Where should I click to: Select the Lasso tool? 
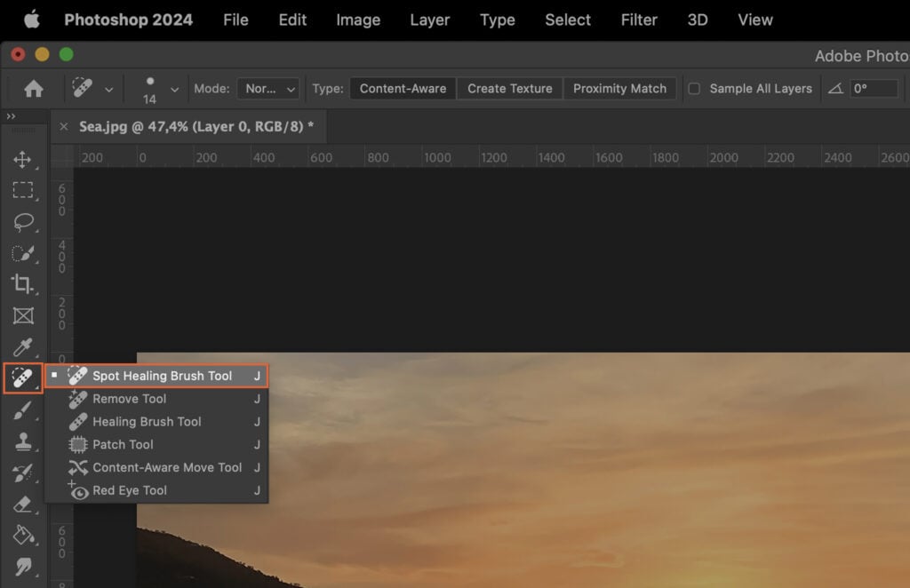tap(24, 222)
